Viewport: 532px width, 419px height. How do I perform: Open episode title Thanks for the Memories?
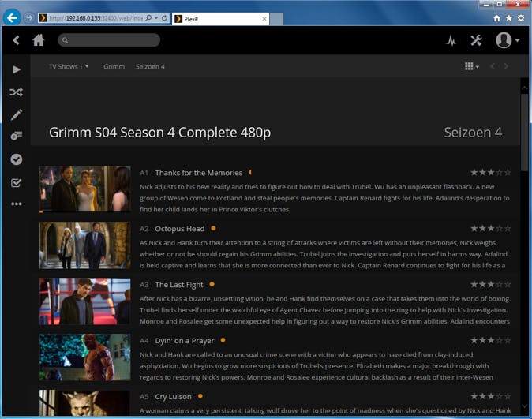tap(199, 173)
